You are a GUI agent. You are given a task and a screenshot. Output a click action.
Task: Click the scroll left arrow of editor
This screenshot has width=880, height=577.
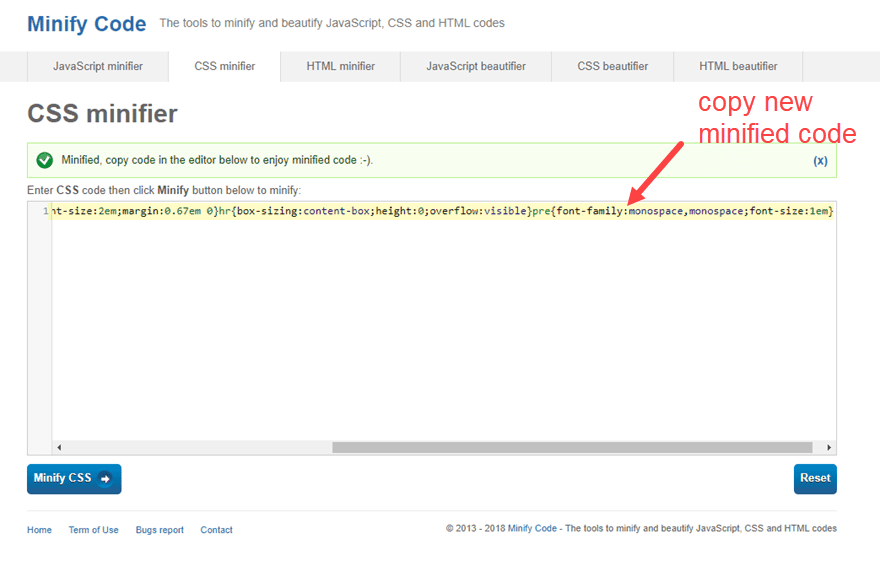pos(59,447)
